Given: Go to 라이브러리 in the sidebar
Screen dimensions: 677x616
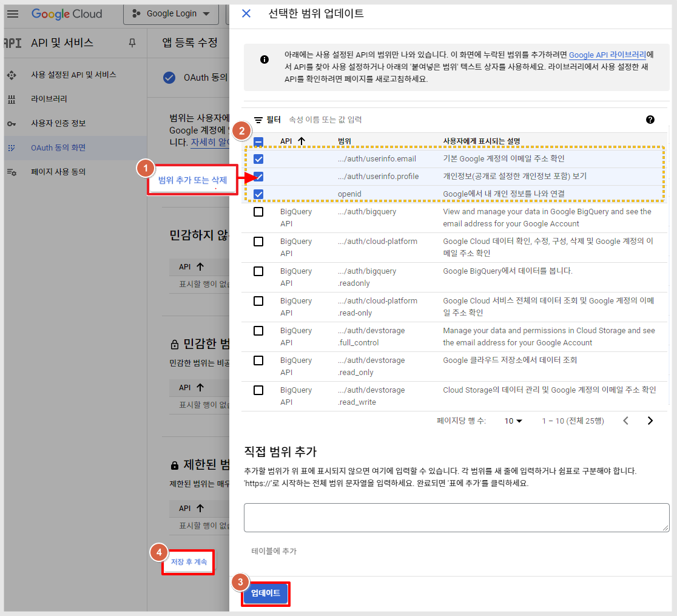Looking at the screenshot, I should tap(49, 99).
